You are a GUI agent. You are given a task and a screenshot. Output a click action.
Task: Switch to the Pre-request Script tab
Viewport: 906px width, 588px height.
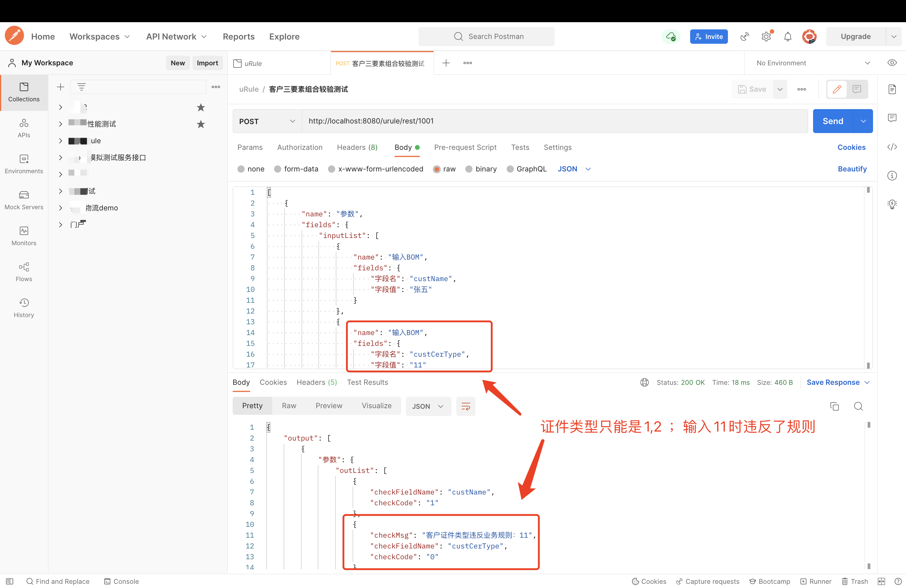click(465, 147)
